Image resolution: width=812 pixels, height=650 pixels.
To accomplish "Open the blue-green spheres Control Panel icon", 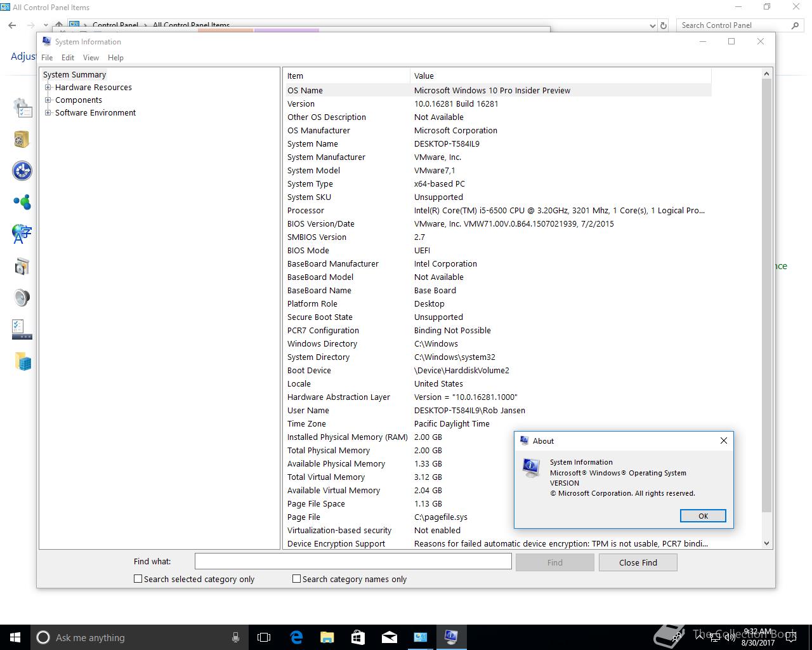I will click(x=22, y=202).
